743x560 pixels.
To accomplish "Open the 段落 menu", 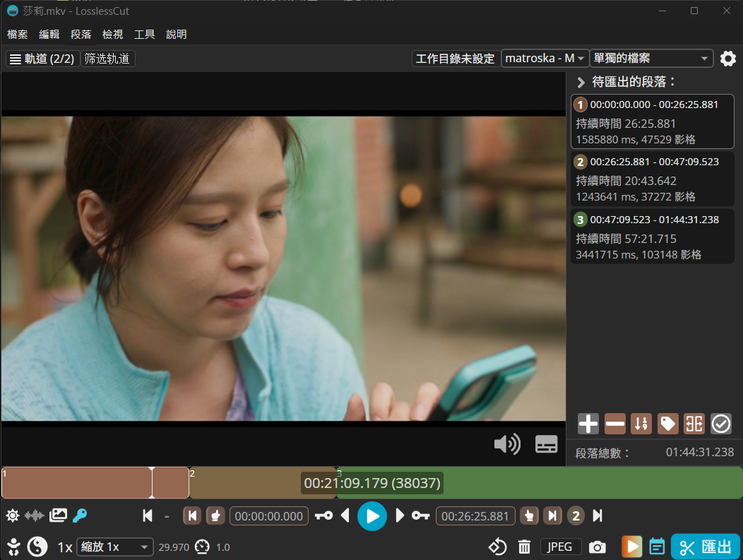I will point(81,34).
